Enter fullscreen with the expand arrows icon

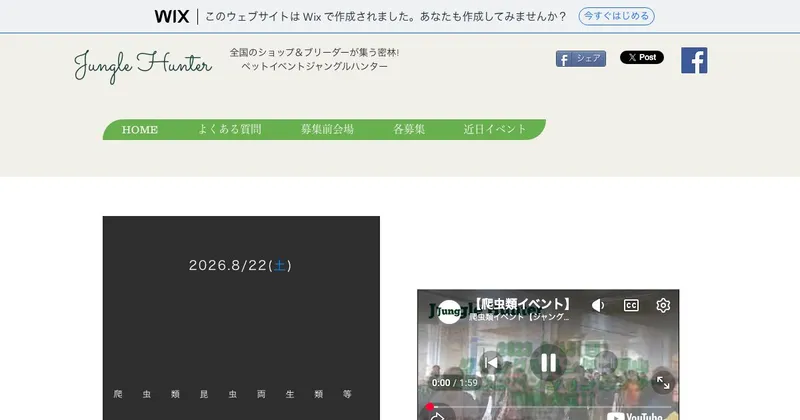click(663, 383)
